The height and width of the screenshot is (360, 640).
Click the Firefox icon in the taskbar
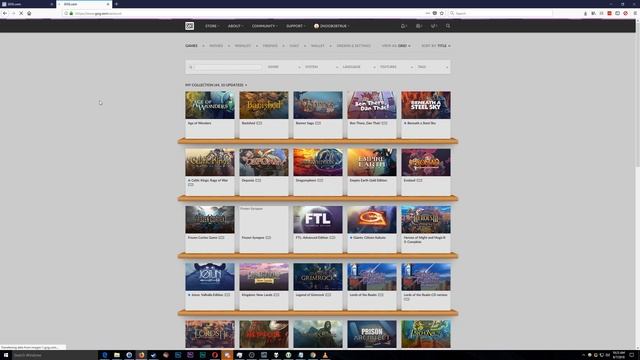pyautogui.click(x=141, y=355)
